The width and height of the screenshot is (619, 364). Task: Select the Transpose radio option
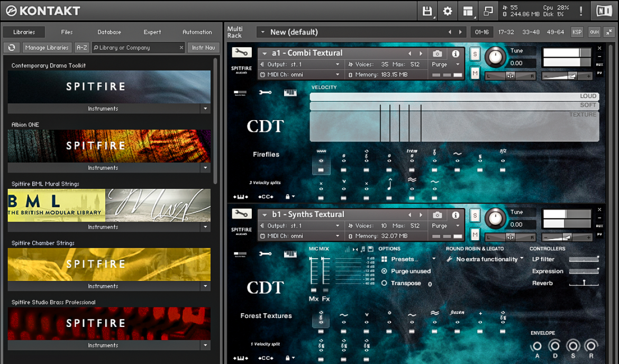pos(384,283)
